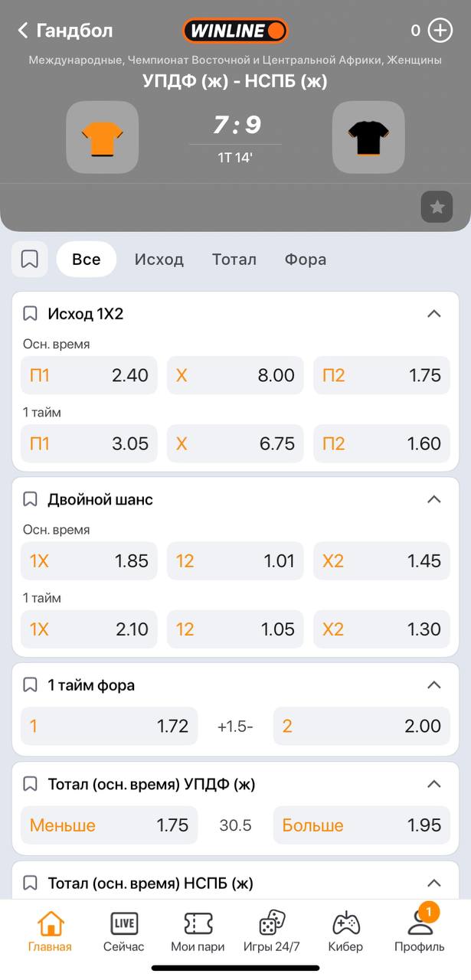Screen dimensions: 471x980
Task: Collapse the 1 тайм фора section
Action: tap(434, 684)
